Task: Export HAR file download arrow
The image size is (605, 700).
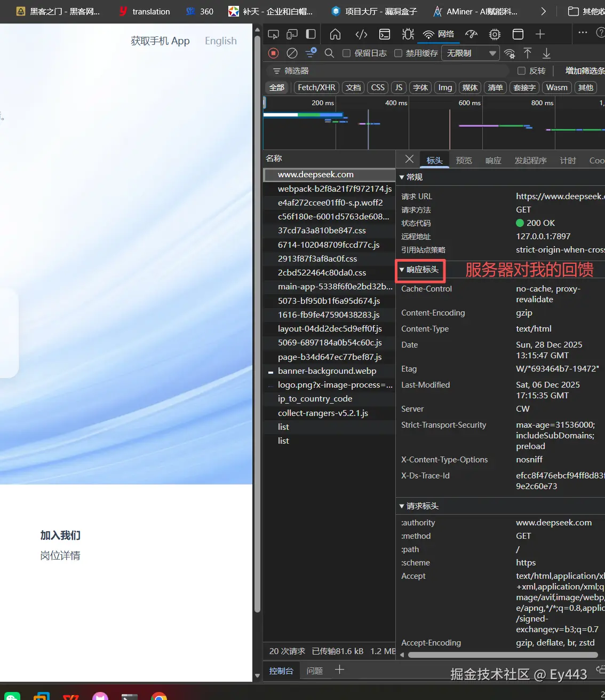Action: 546,53
